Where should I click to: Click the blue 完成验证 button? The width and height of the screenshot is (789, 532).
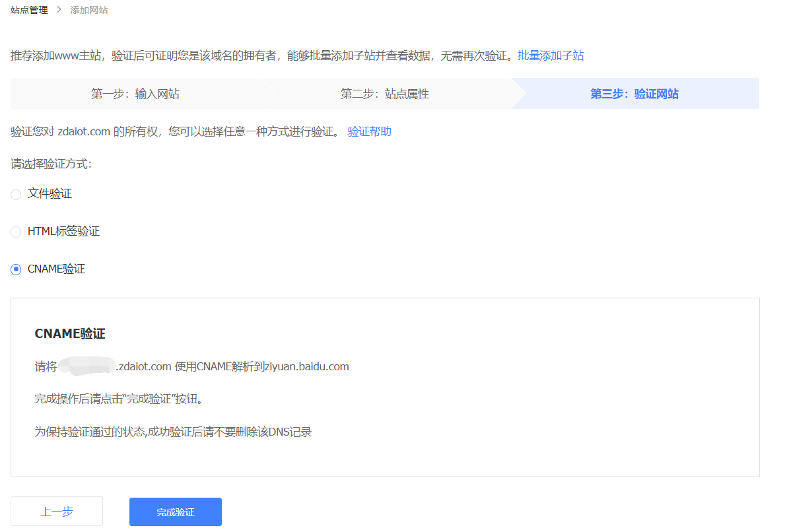(175, 512)
